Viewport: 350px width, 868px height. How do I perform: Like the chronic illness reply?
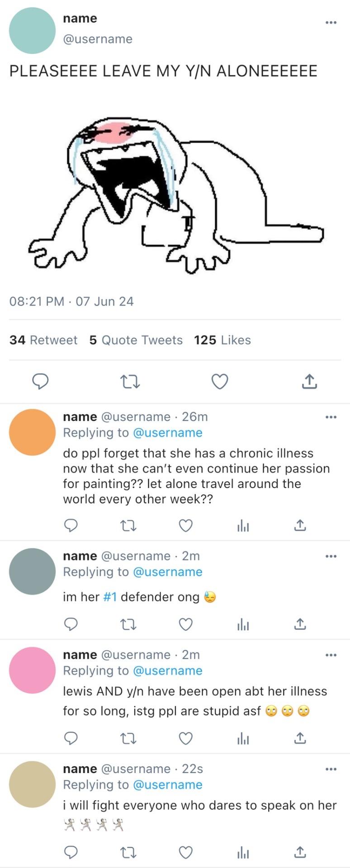coord(186,525)
